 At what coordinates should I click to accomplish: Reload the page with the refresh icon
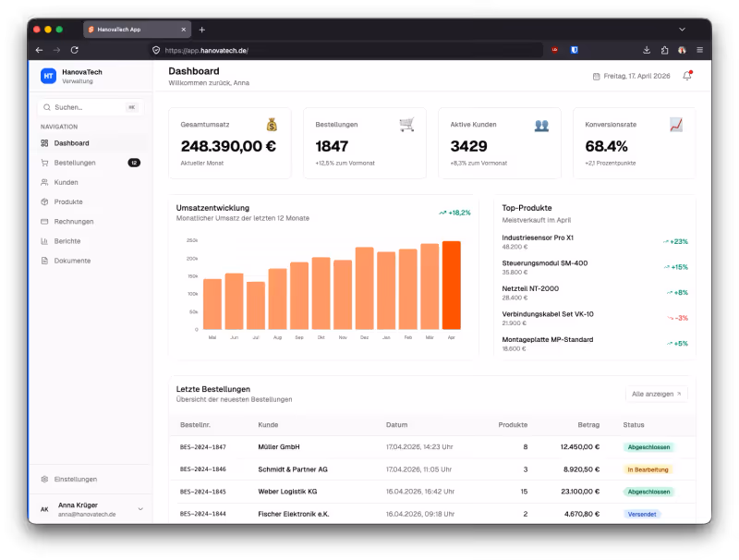tap(75, 50)
